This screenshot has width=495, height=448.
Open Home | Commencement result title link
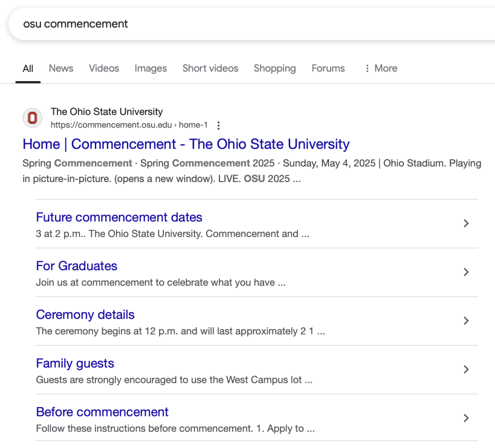click(186, 144)
